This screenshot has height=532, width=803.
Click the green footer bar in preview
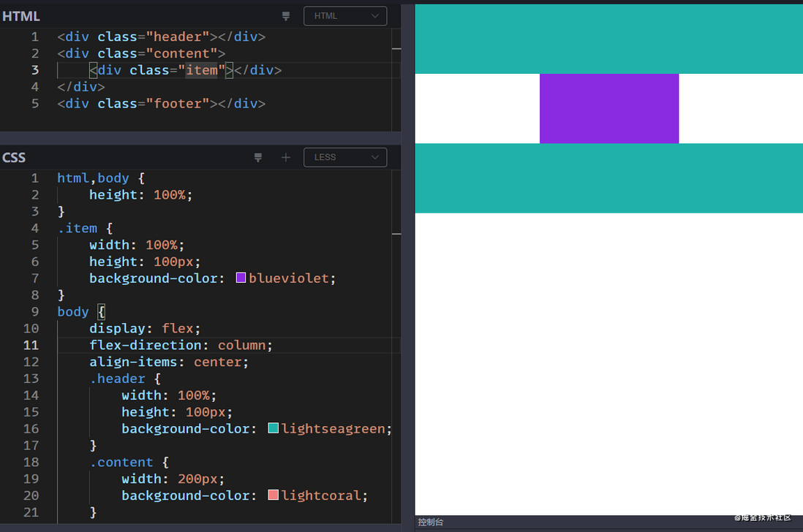609,178
